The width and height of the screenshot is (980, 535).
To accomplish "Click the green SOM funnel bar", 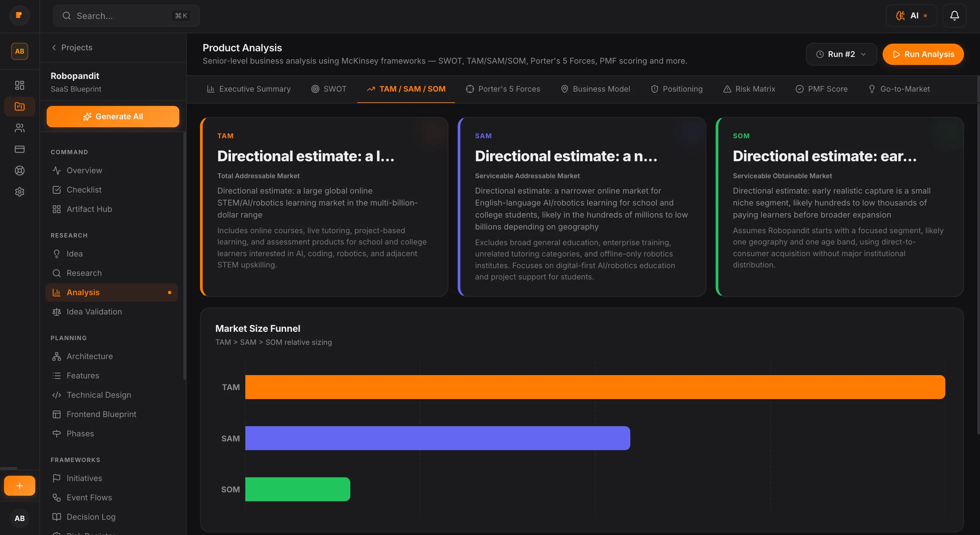I will [297, 489].
